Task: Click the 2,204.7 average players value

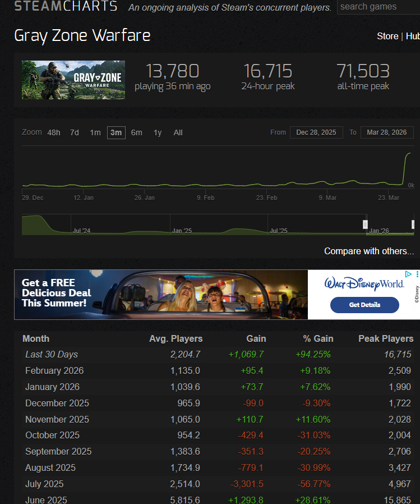Action: point(185,355)
